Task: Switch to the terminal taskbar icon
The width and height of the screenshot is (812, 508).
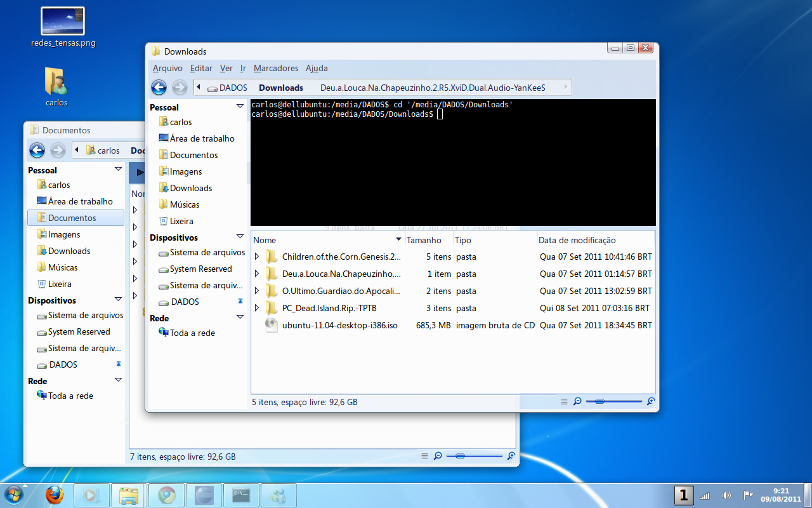Action: [242, 495]
